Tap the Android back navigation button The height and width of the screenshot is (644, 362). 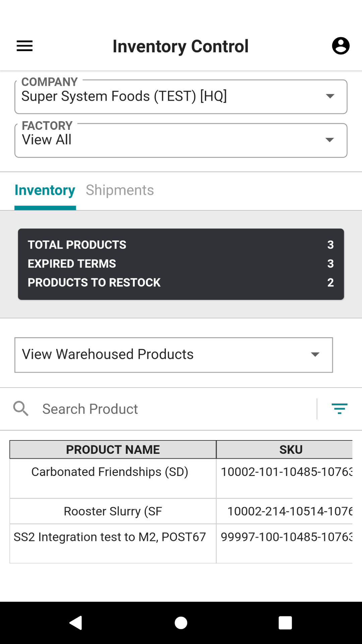76,623
